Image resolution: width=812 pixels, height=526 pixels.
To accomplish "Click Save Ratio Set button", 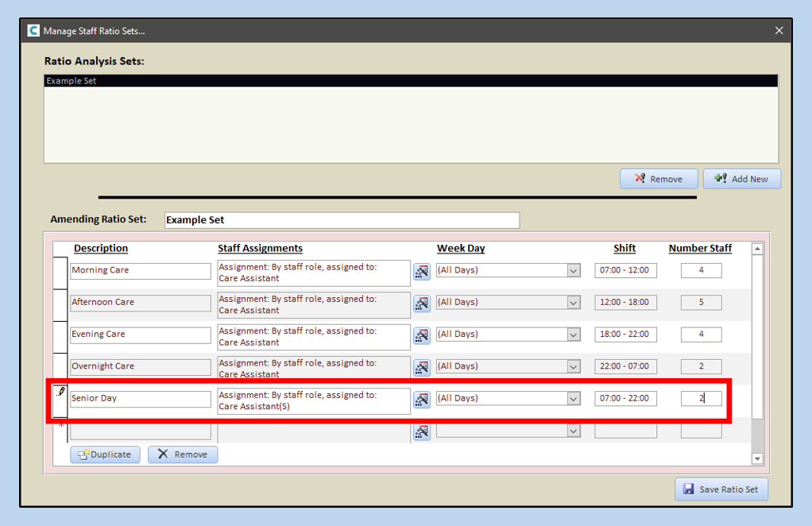I will pos(721,489).
